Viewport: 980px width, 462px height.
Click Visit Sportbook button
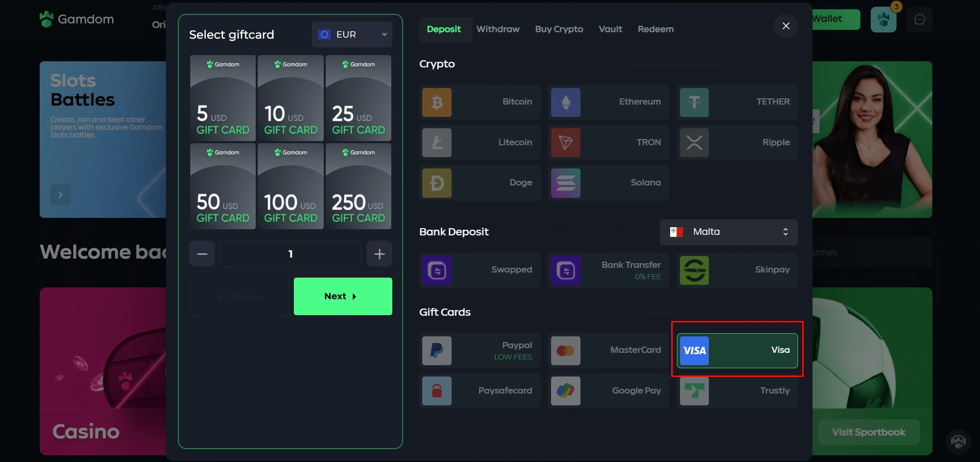click(x=869, y=433)
